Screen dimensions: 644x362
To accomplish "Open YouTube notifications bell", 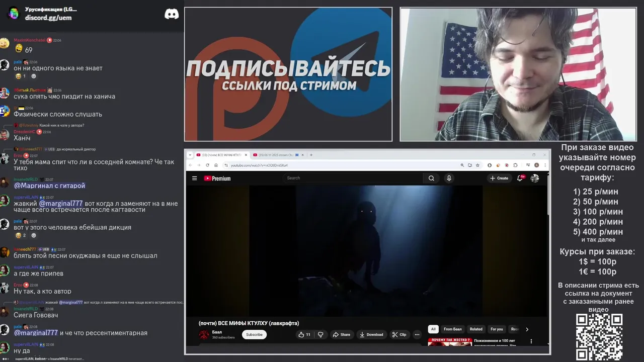I will [x=521, y=178].
